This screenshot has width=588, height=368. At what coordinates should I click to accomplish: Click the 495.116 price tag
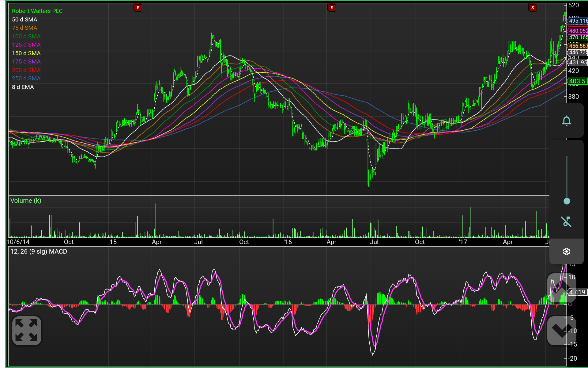point(577,21)
